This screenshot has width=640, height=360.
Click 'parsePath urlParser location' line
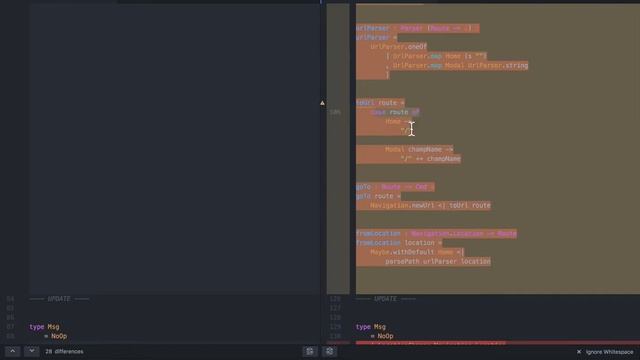pos(438,261)
